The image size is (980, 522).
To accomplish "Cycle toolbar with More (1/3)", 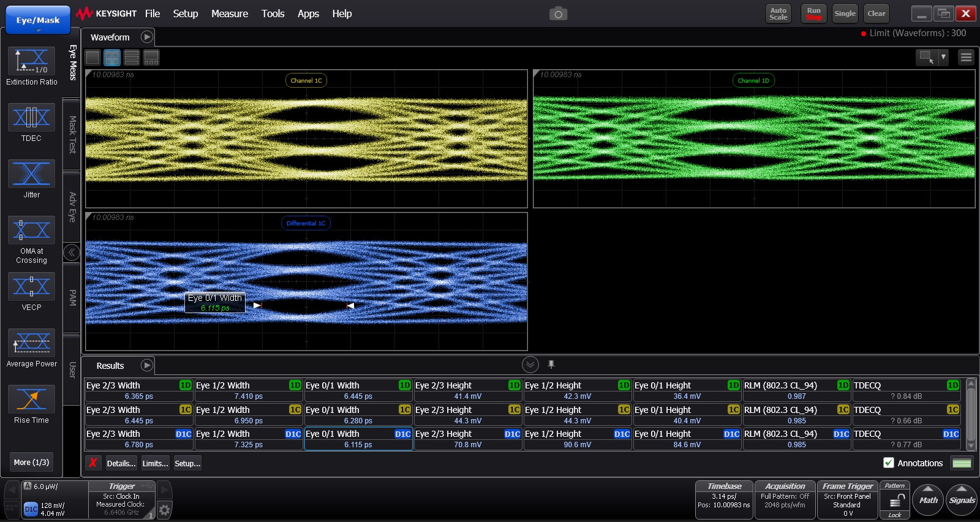I will pos(31,462).
